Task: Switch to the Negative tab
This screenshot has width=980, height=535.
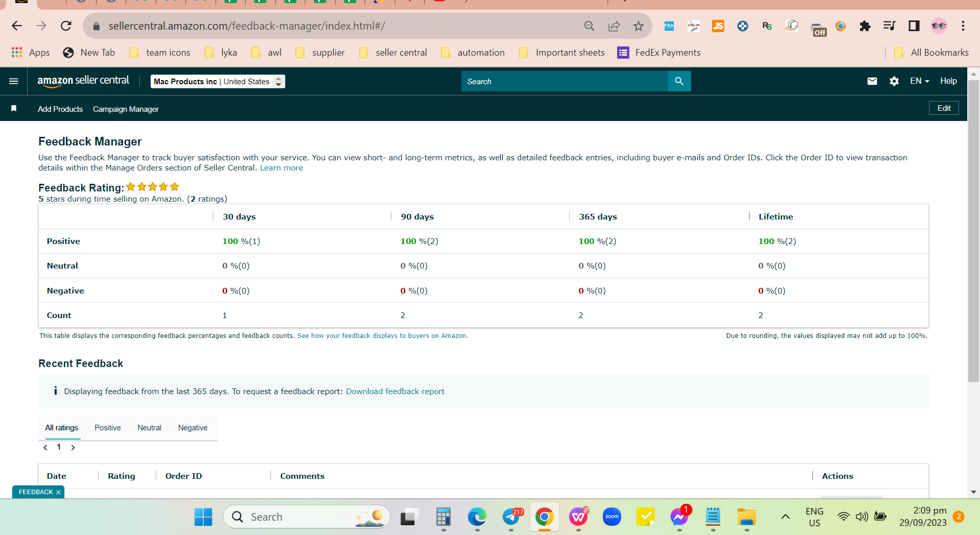Action: pos(193,428)
